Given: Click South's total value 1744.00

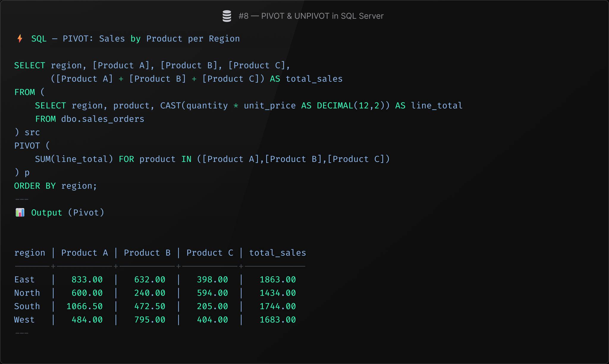Looking at the screenshot, I should click(278, 306).
